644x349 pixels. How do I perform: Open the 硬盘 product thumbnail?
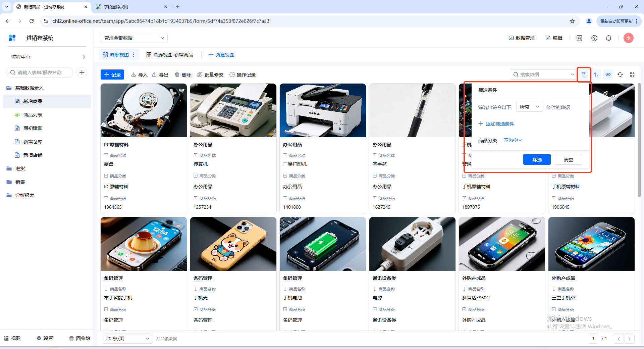pos(144,110)
